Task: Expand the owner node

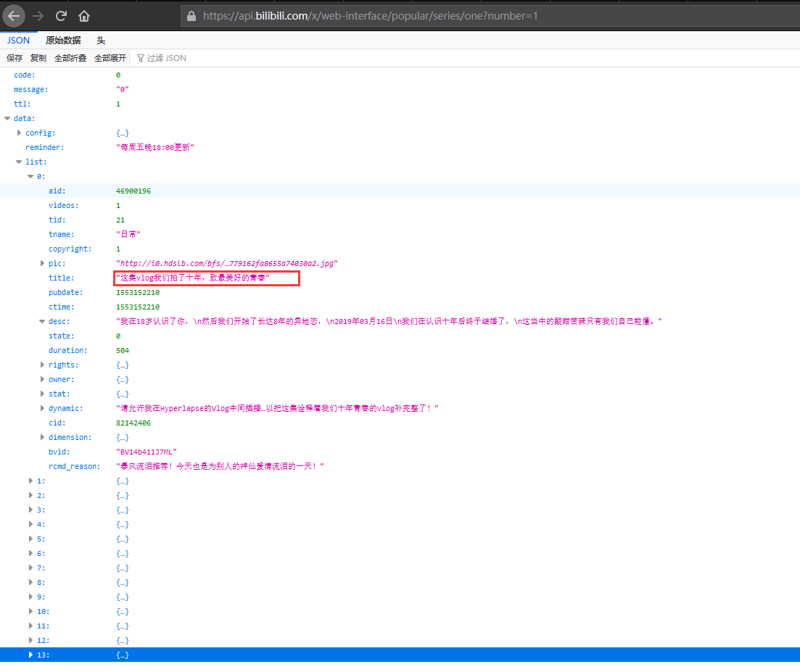Action: point(42,379)
